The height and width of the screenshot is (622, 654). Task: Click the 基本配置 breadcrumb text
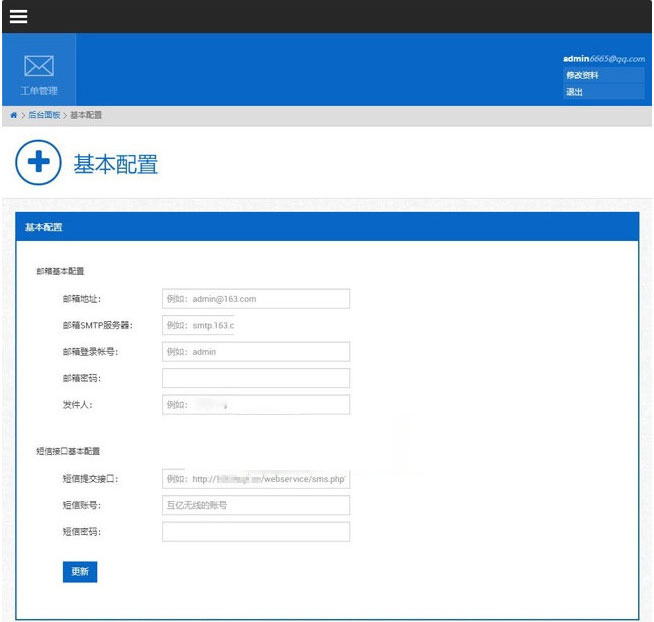tap(86, 115)
